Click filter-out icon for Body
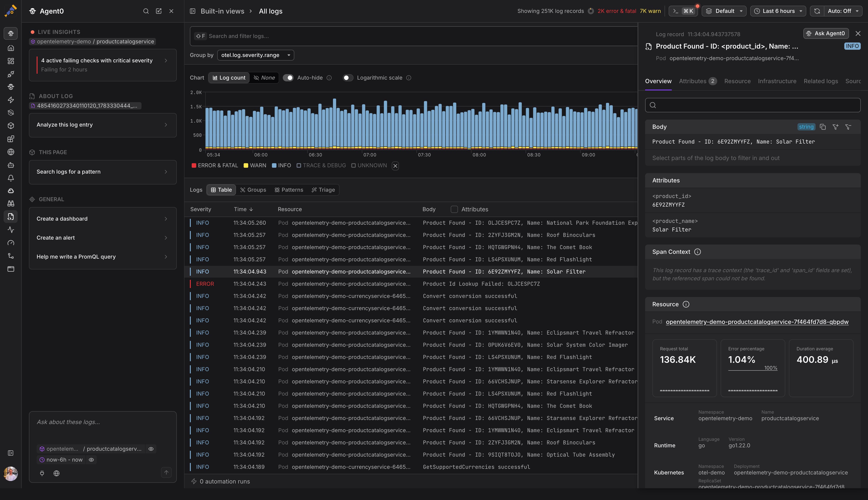The height and width of the screenshot is (500, 868). 848,127
